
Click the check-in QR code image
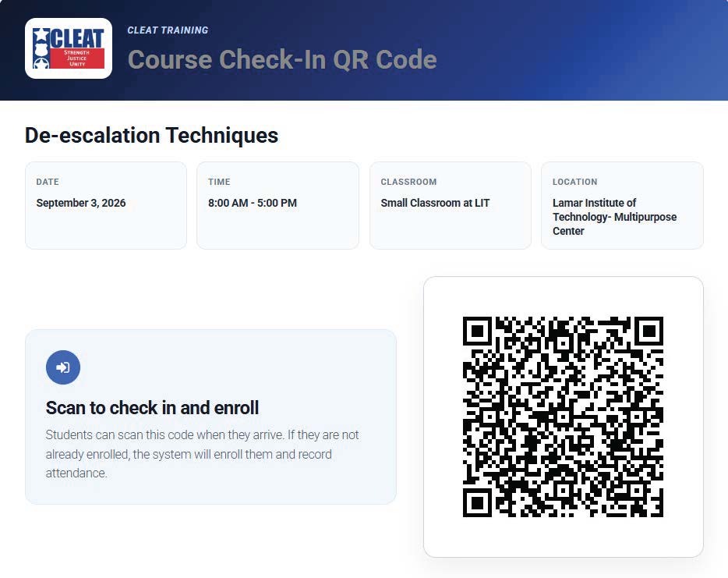pyautogui.click(x=564, y=417)
